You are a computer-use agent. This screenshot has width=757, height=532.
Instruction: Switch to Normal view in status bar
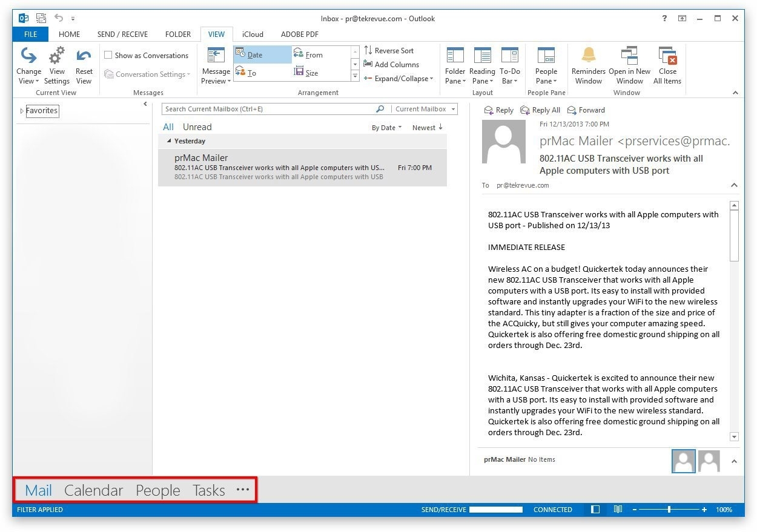tap(595, 510)
